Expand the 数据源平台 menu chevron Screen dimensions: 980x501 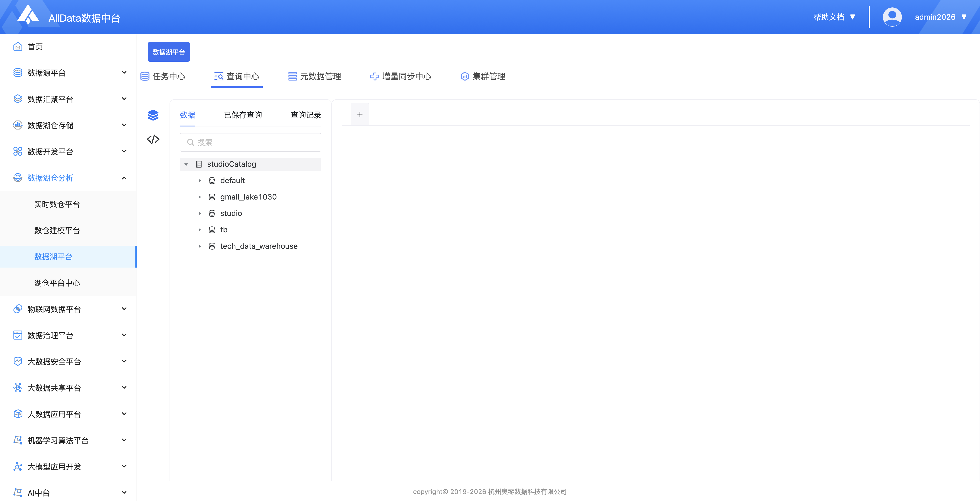[x=124, y=72]
